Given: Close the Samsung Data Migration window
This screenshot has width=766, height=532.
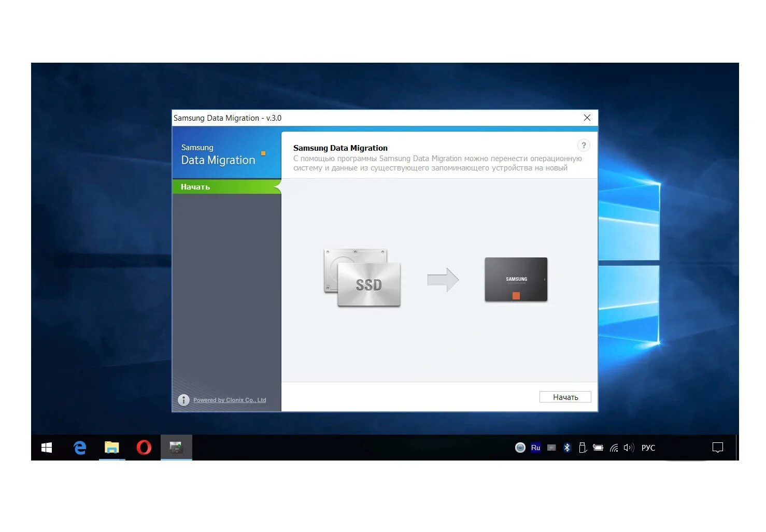Looking at the screenshot, I should pyautogui.click(x=587, y=118).
